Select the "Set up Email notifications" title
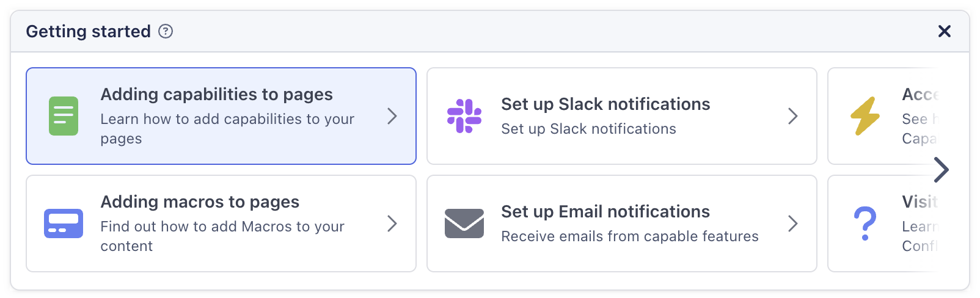This screenshot has width=980, height=298. pos(605,212)
